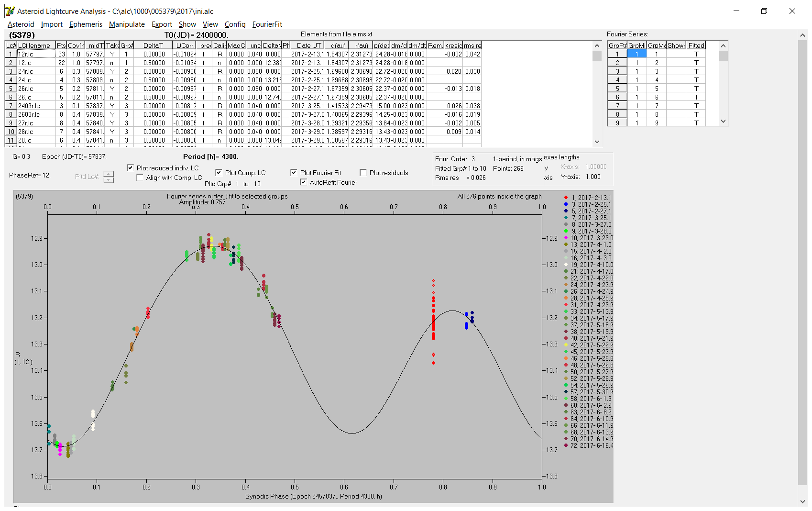The height and width of the screenshot is (511, 812).
Task: Click legend entry 72: 2017-6-16.4
Action: click(588, 445)
